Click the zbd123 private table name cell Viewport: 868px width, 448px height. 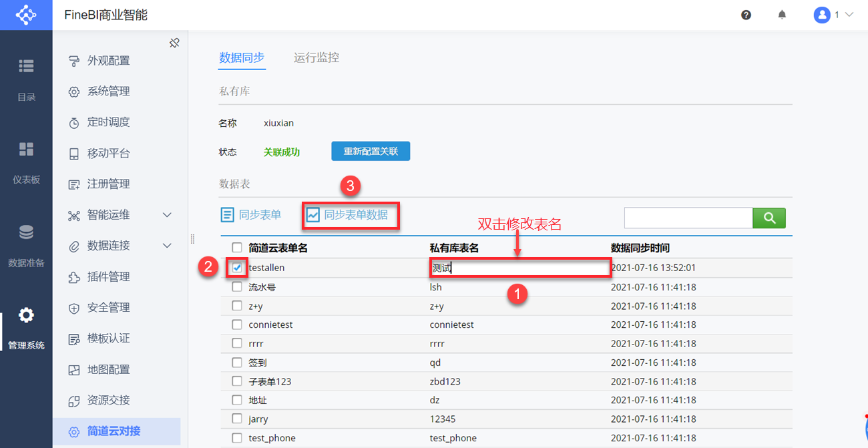click(445, 381)
